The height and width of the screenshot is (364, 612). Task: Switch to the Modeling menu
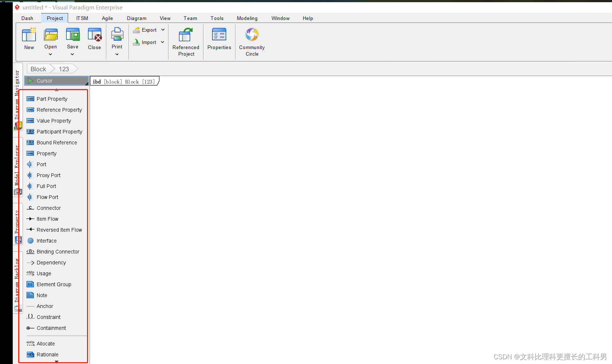[247, 18]
